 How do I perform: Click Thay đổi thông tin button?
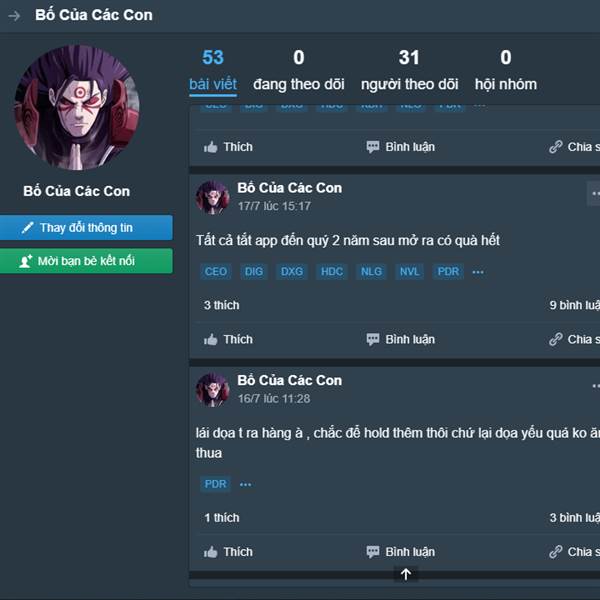click(86, 228)
